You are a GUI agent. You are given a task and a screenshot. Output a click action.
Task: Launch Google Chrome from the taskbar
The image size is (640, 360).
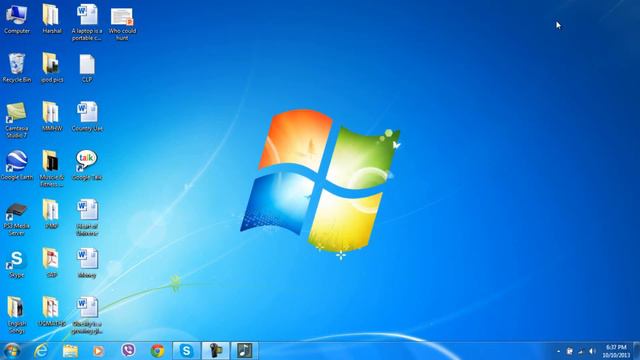tap(158, 351)
